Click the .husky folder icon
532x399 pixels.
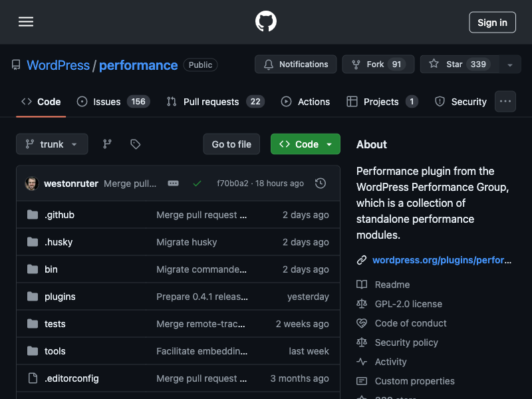[x=33, y=241]
